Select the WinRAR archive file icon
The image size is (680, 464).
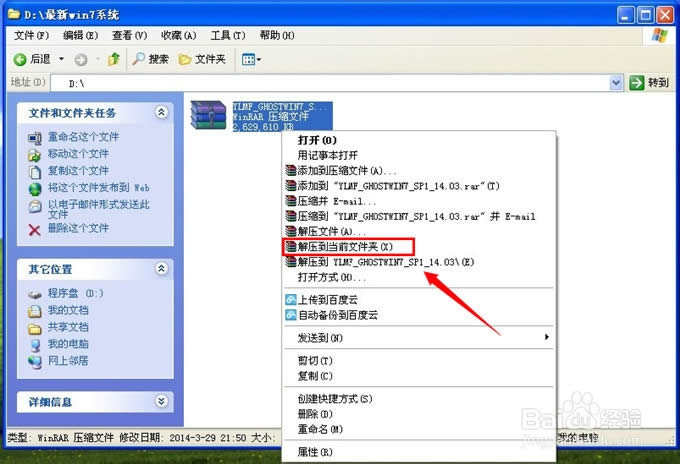209,115
